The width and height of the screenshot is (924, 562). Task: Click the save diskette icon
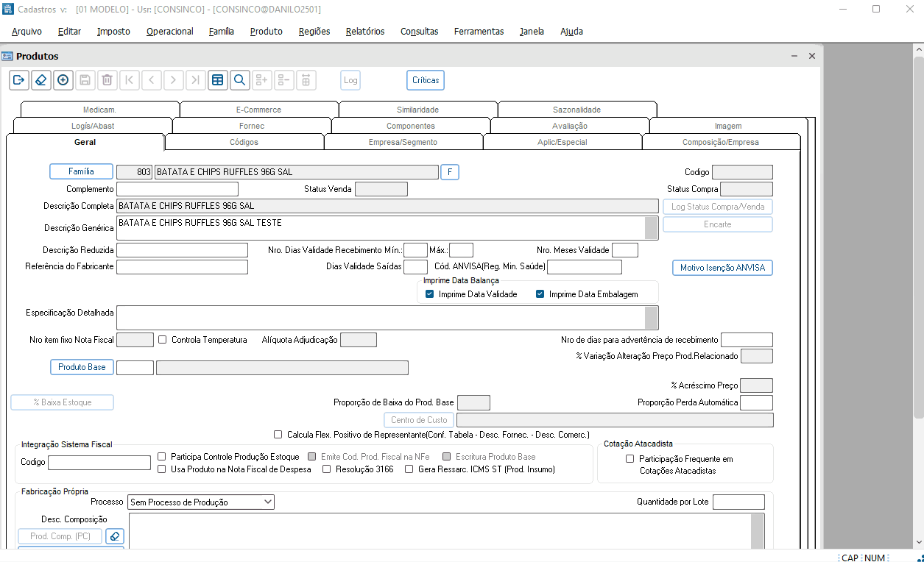coord(85,80)
